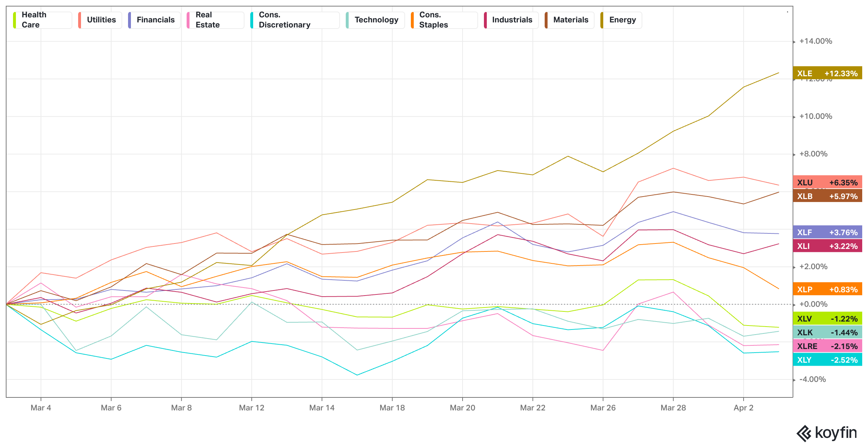Click the Energy legend color bar
This screenshot has height=448, width=868.
602,20
